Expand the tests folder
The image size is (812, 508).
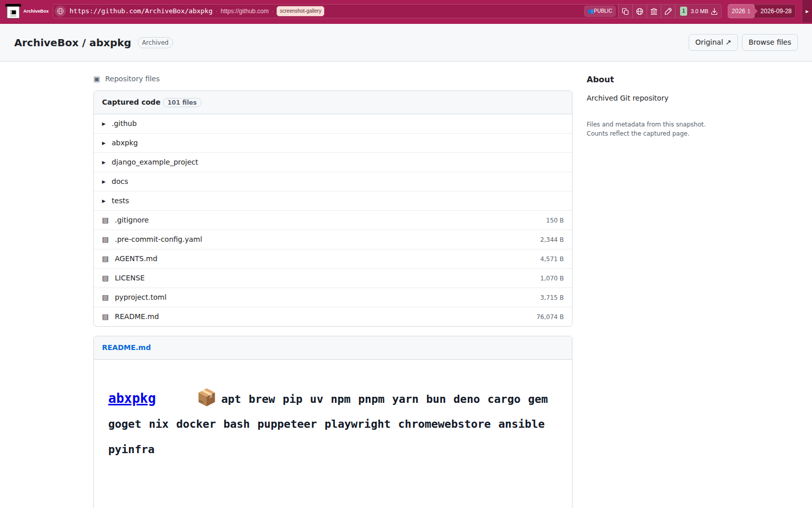(333, 201)
